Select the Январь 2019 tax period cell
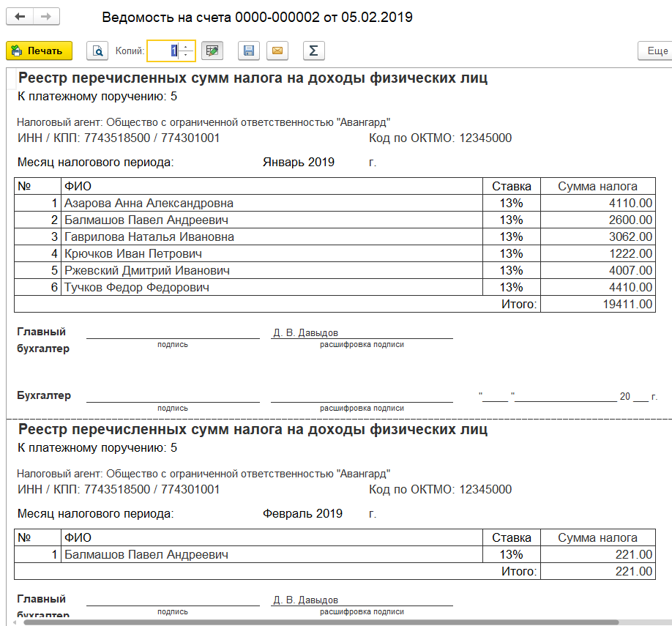672x626 pixels. coord(299,163)
